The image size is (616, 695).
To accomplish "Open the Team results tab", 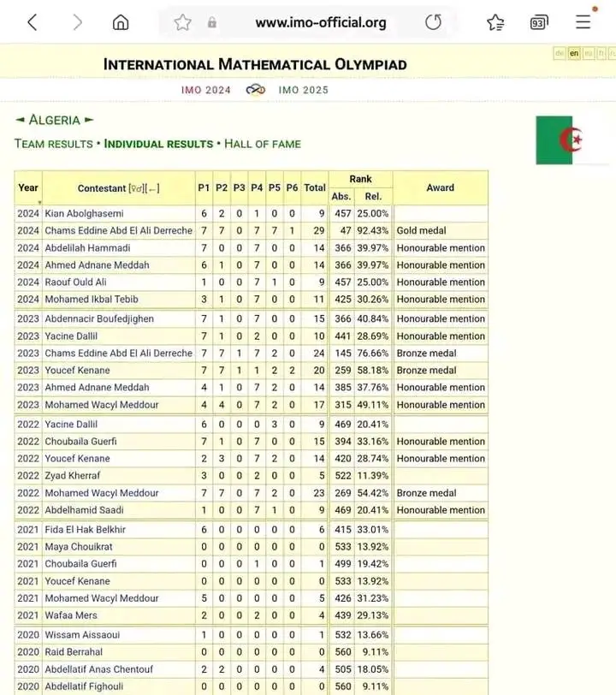I will 53,144.
